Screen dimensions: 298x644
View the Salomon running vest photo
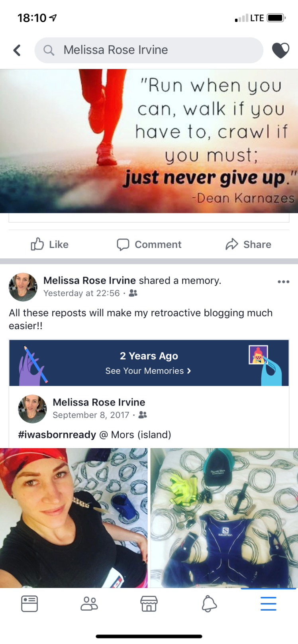click(x=224, y=518)
